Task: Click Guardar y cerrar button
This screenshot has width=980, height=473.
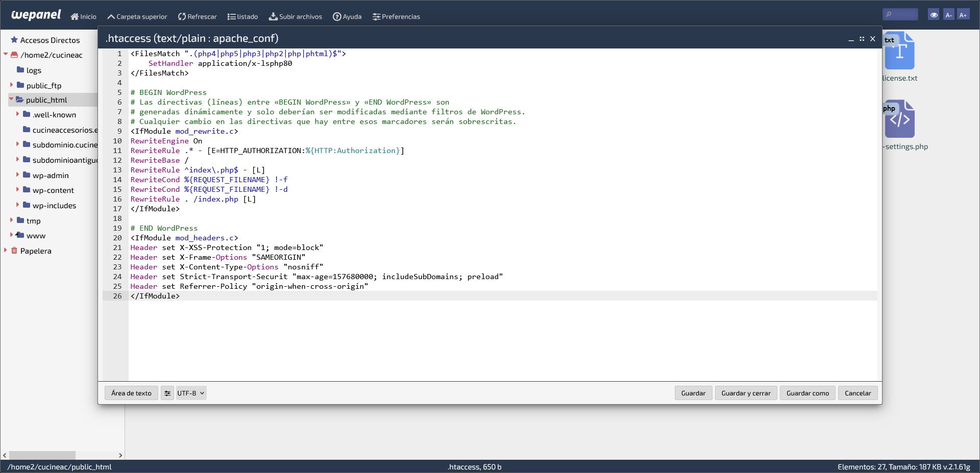Action: pos(746,393)
